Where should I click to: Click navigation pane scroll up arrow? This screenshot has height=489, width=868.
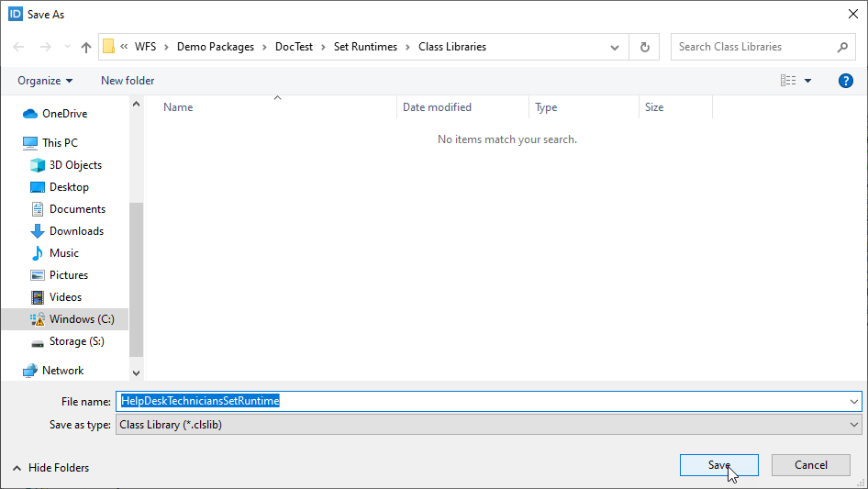(x=136, y=104)
